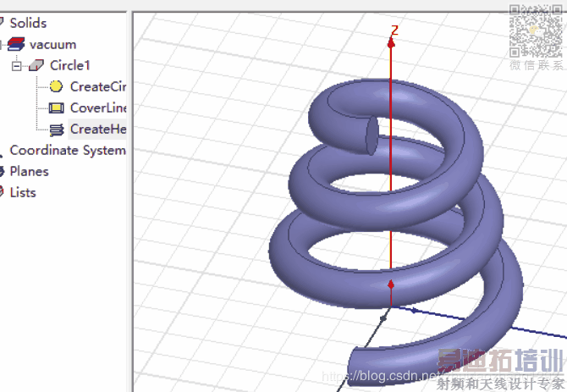Image resolution: width=567 pixels, height=392 pixels.
Task: Select the Lists tree node
Action: click(x=22, y=192)
